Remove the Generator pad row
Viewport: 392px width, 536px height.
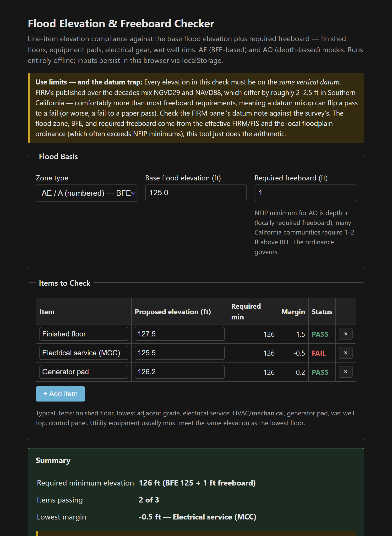point(345,372)
